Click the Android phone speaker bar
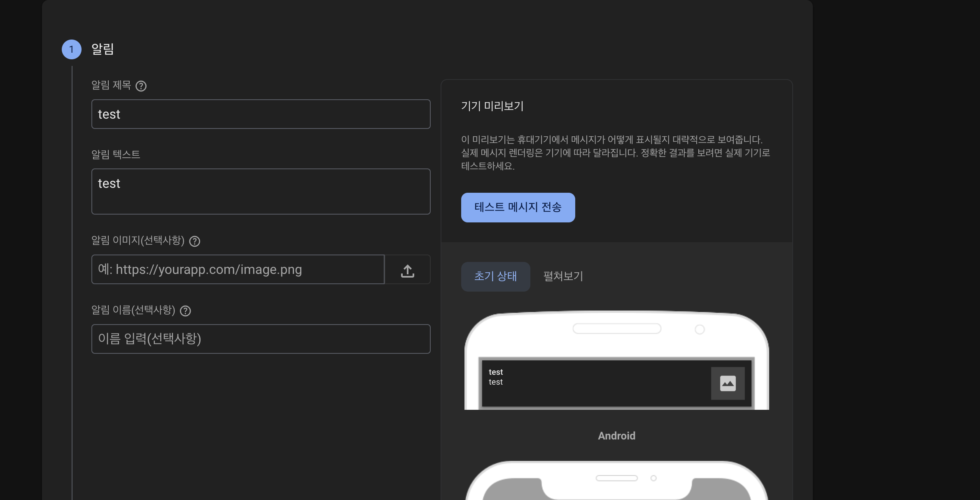The image size is (980, 500). pos(616,329)
